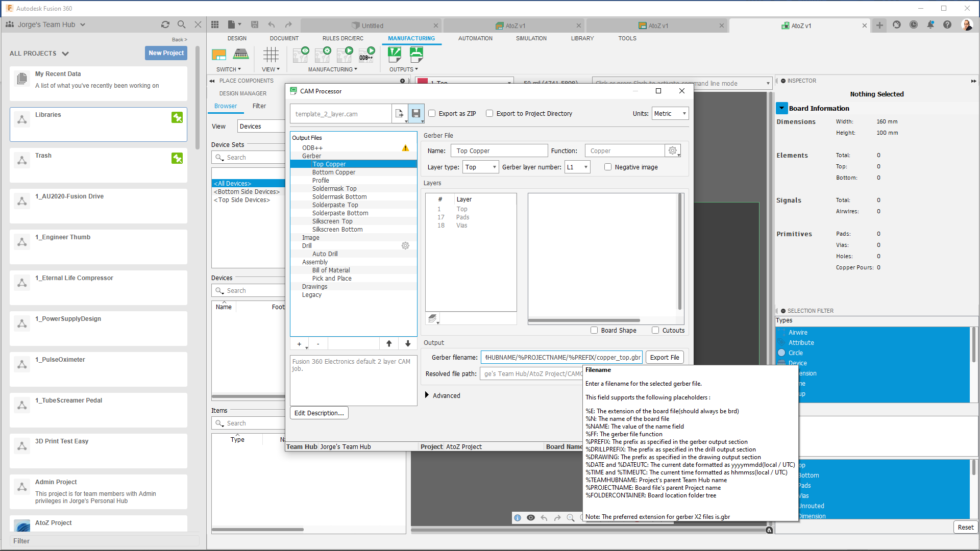Open the Filter tab in Design Manager
980x551 pixels.
pyautogui.click(x=259, y=106)
